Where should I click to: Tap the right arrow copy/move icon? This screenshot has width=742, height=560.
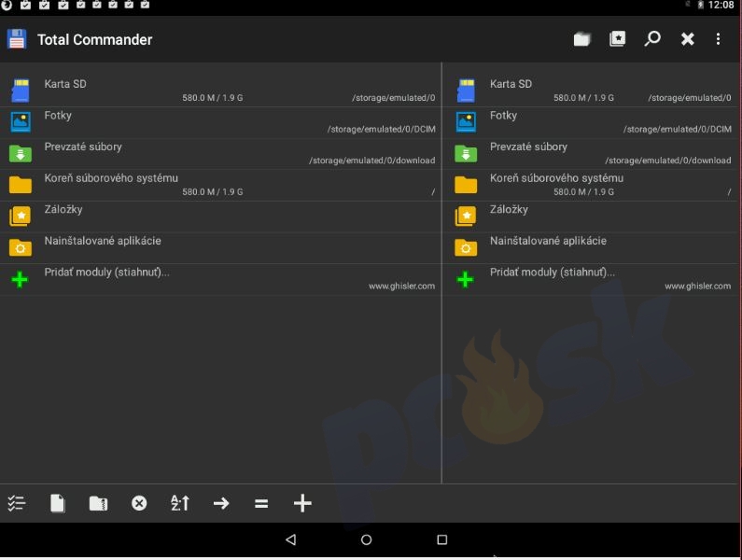pyautogui.click(x=221, y=503)
